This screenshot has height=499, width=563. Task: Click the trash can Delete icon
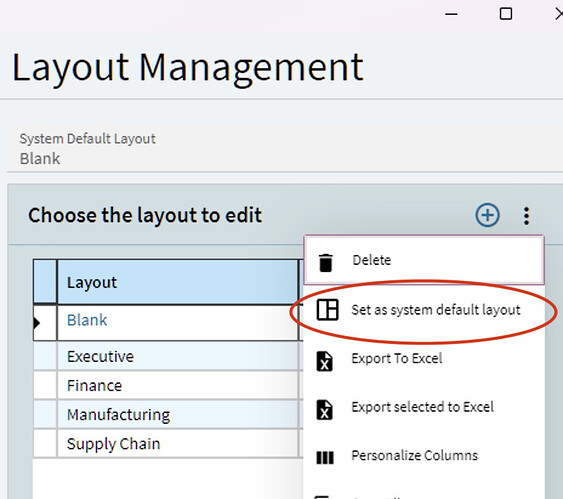[326, 262]
